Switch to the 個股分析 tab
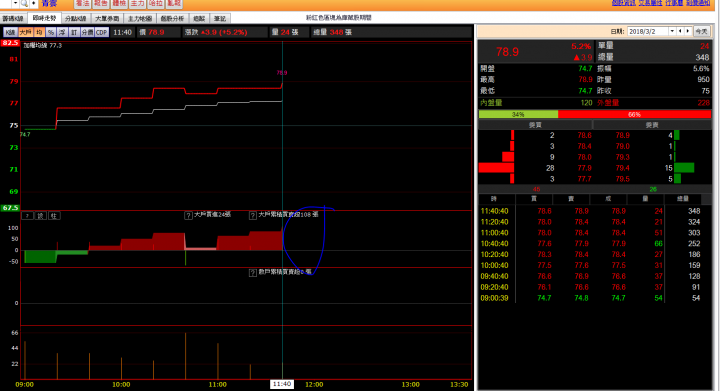This screenshot has height=391, width=720. 172,19
